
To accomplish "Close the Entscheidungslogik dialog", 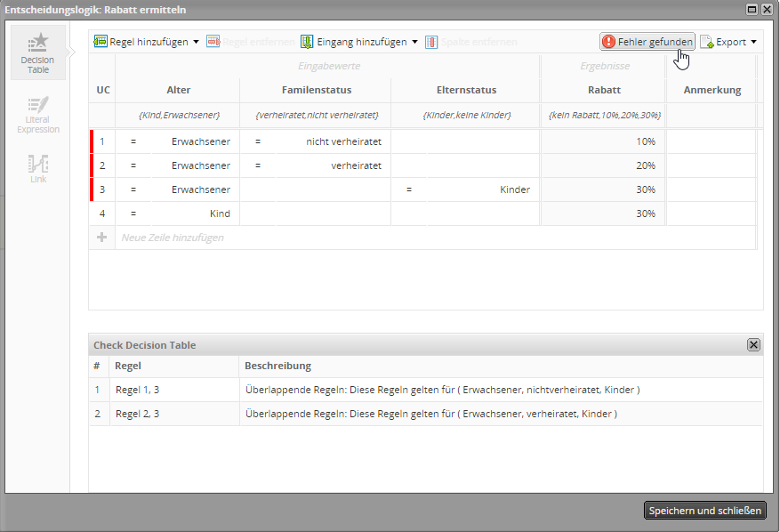I will pyautogui.click(x=767, y=10).
